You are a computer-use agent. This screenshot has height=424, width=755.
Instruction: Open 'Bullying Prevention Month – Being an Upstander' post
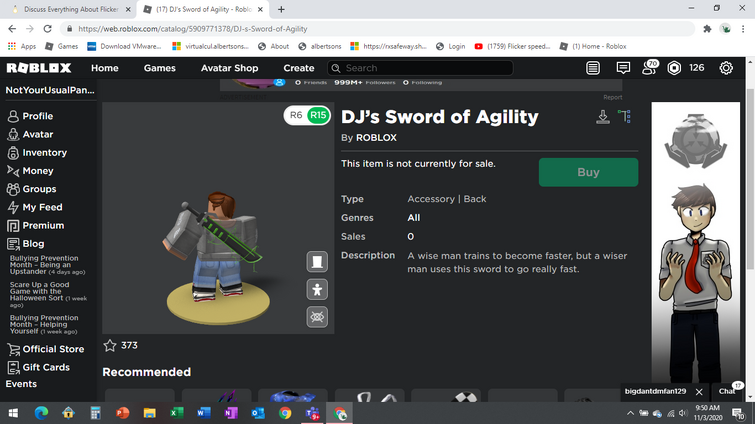[47, 265]
